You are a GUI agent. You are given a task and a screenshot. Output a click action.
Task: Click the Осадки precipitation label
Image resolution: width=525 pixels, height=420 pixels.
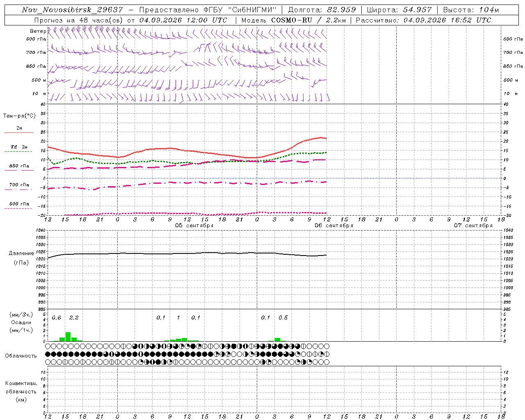[x=21, y=322]
